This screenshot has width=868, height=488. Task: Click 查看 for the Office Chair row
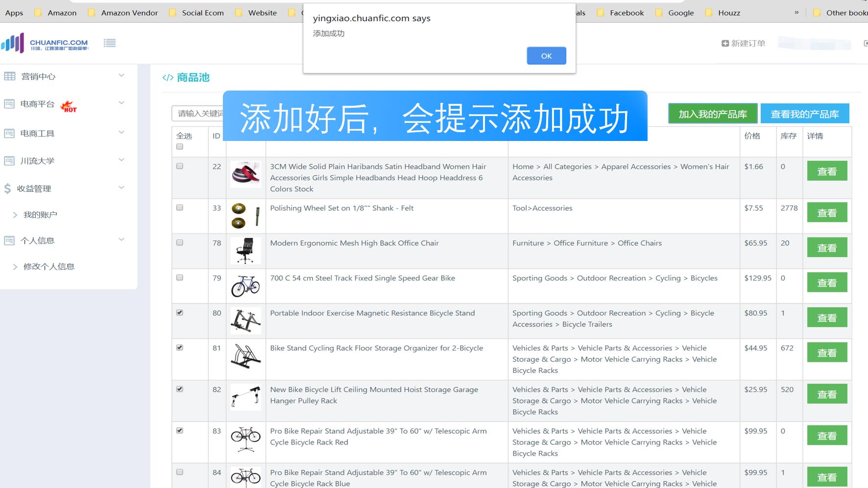click(827, 248)
